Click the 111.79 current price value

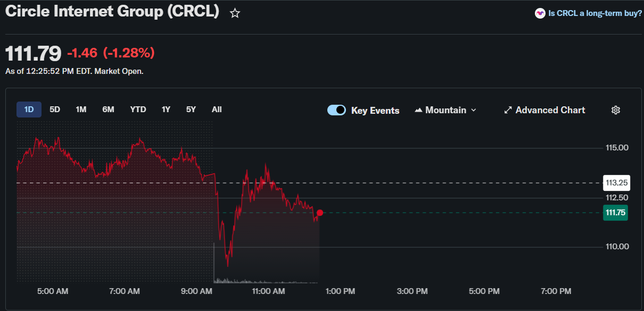(x=33, y=53)
